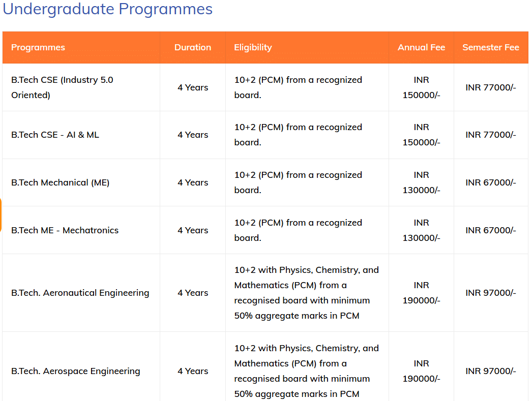Click semester fee INR 97000/- for Aerospace Engineering
Image resolution: width=532 pixels, height=401 pixels.
click(x=491, y=371)
